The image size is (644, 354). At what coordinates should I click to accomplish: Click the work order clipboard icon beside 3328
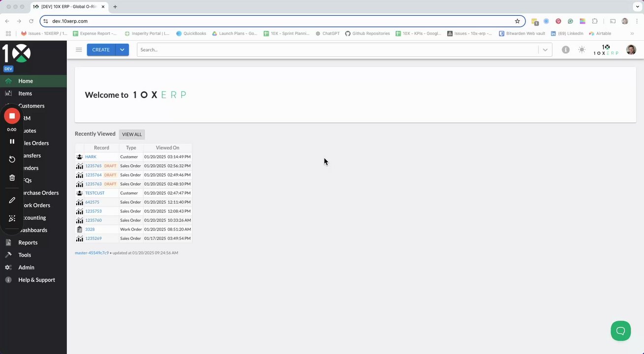tap(80, 229)
